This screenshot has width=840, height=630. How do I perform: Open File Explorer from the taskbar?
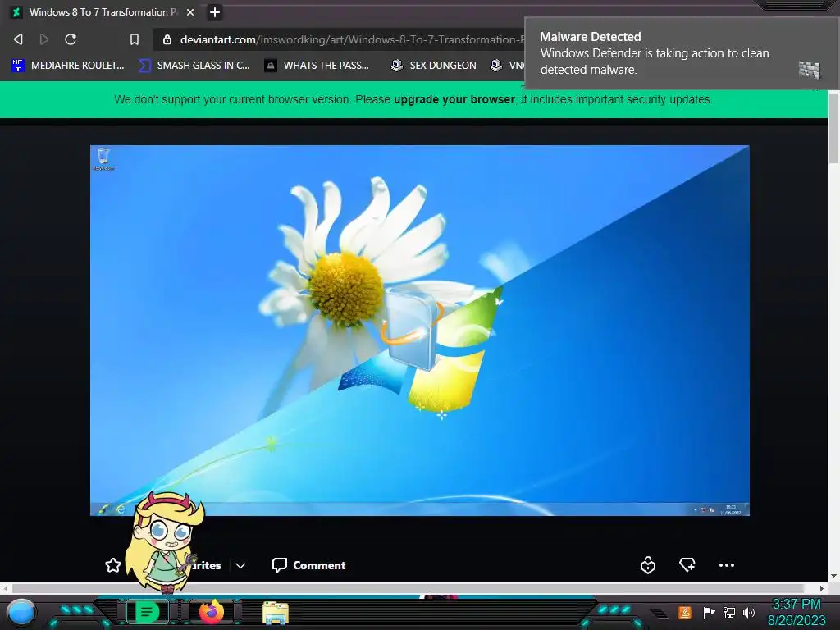pos(276,613)
